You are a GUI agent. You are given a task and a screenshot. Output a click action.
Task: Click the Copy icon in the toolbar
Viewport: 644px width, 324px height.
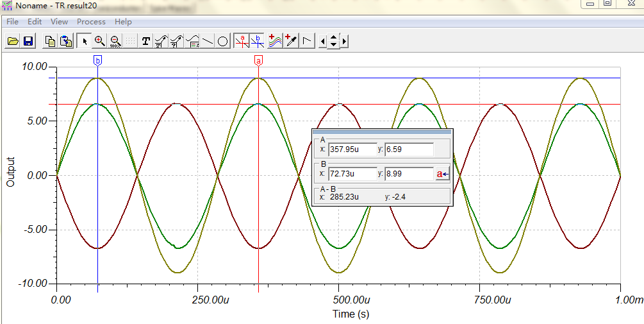pos(50,42)
